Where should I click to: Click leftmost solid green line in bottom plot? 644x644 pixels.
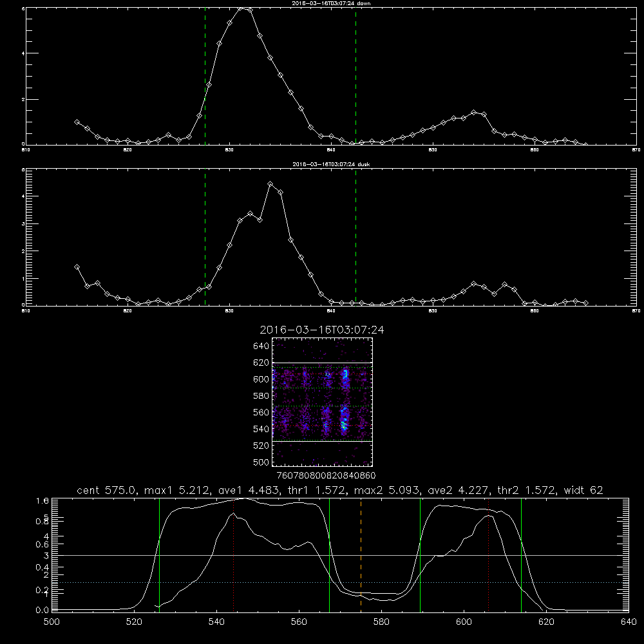point(159,554)
